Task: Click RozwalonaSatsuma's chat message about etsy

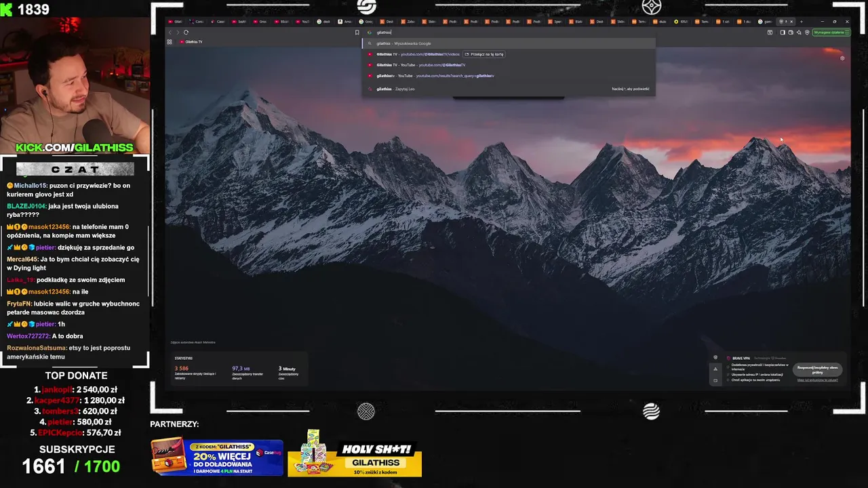Action: click(68, 352)
